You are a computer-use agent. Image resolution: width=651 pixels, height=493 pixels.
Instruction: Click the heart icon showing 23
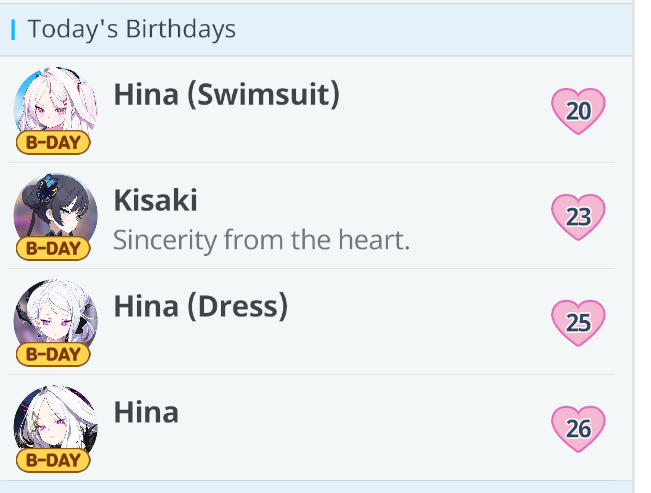[x=578, y=217]
